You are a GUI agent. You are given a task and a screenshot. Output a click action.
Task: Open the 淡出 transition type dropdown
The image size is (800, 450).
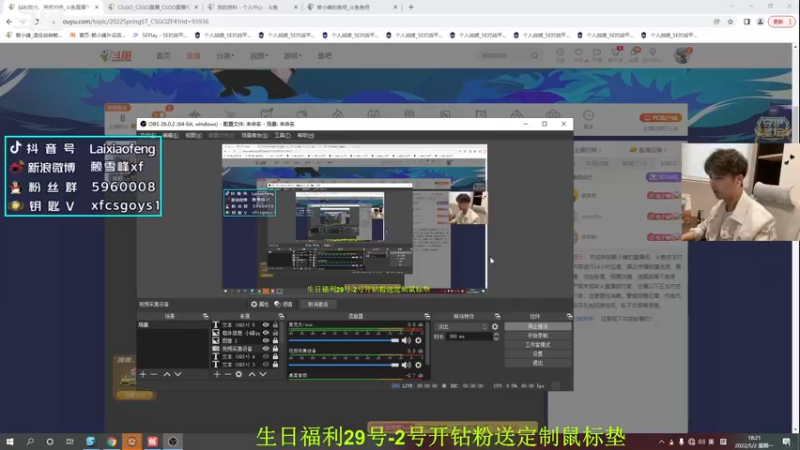pyautogui.click(x=462, y=327)
